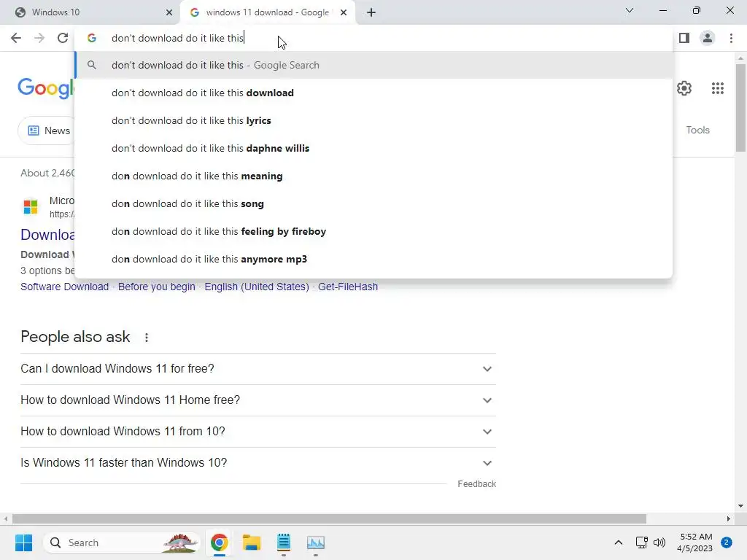This screenshot has height=560, width=747.
Task: Open Google quick settings gear
Action: point(684,88)
